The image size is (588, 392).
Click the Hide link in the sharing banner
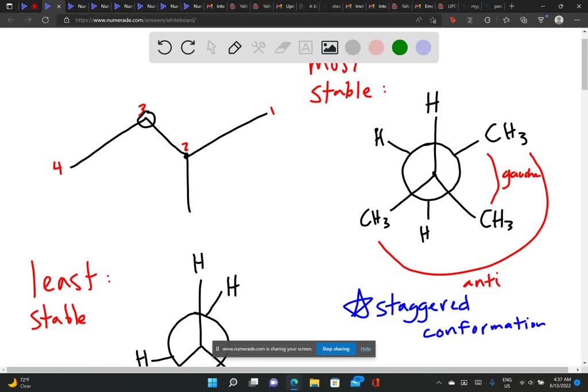(x=365, y=348)
